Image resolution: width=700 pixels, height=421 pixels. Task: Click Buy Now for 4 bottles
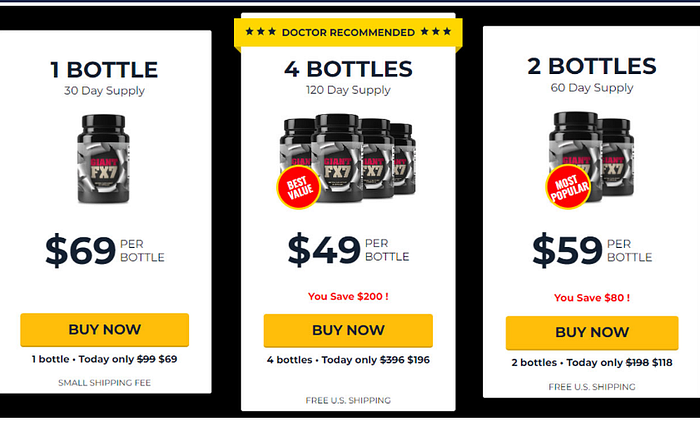[x=348, y=330]
